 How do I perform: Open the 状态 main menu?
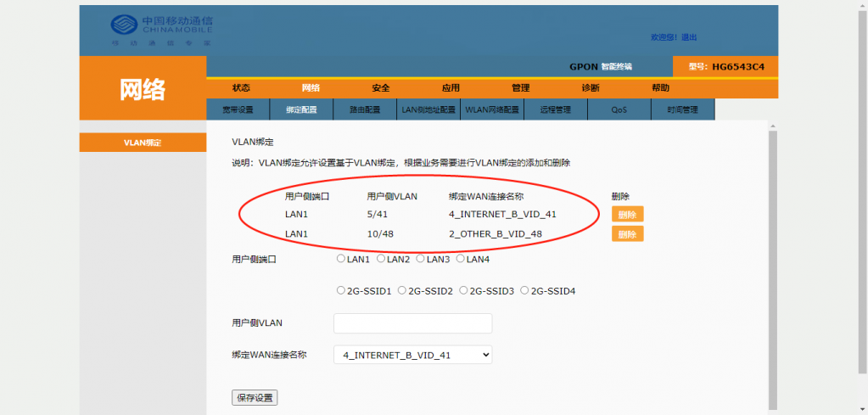[241, 88]
